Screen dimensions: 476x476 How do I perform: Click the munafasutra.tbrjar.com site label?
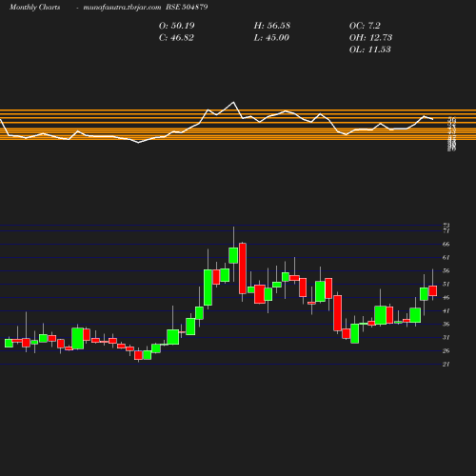click(122, 8)
